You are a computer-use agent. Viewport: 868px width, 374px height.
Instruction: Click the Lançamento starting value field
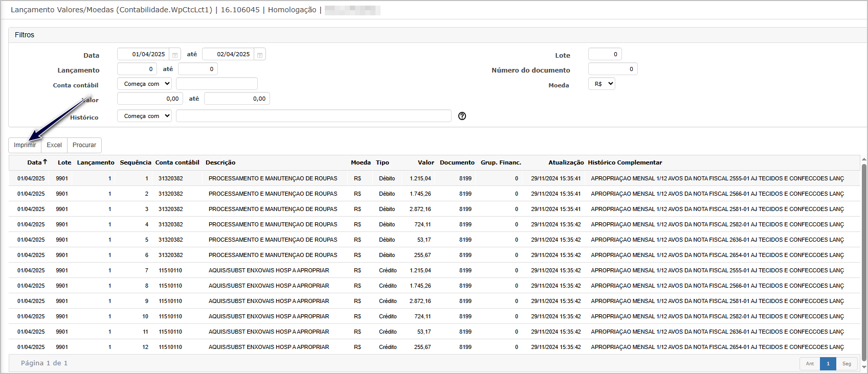click(x=137, y=69)
